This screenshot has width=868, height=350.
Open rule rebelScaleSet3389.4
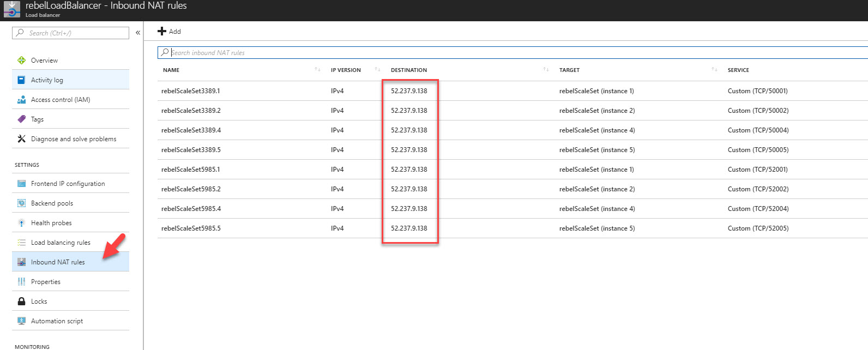pyautogui.click(x=191, y=130)
